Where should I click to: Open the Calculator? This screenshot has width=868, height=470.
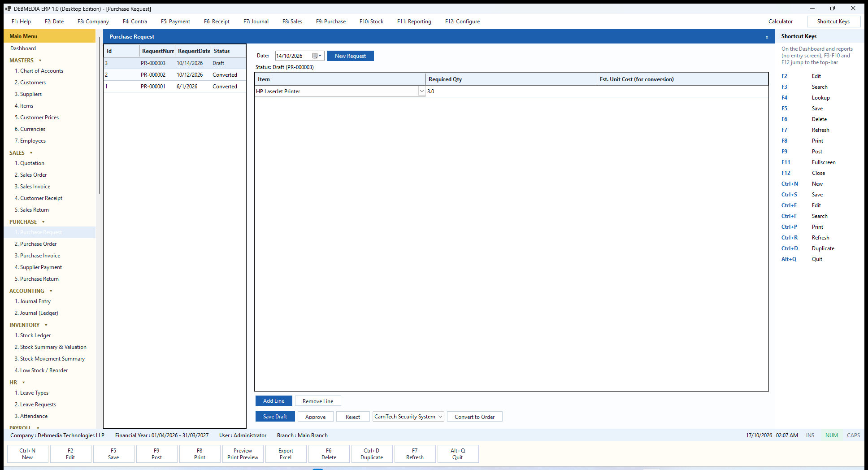point(781,22)
